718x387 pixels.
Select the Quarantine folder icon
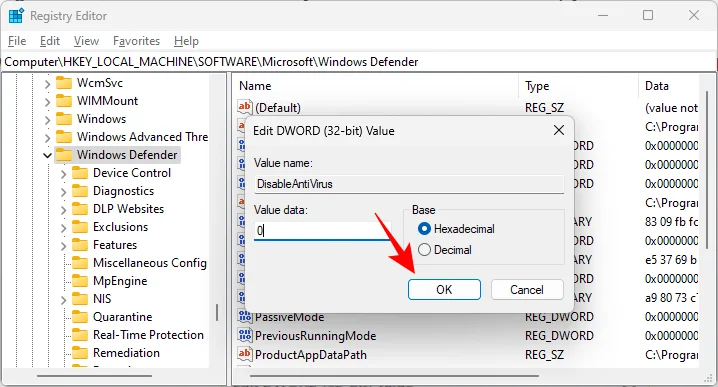click(x=80, y=316)
